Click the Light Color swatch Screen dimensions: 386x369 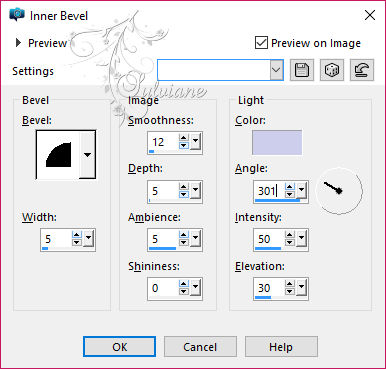[x=277, y=142]
